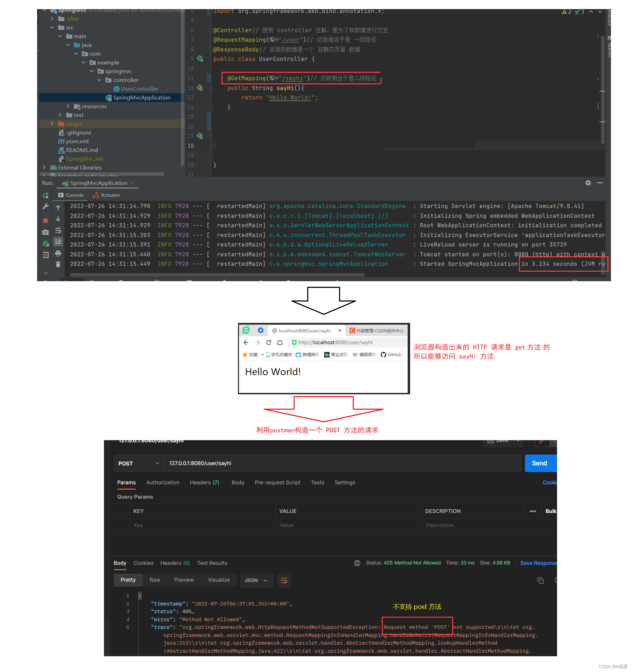Screen dimensions: 633x672
Task: Click the up-arrow navigation icon in console
Action: pyautogui.click(x=58, y=208)
